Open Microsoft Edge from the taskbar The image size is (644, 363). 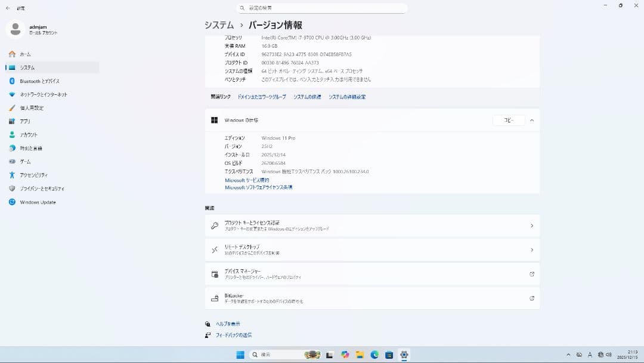pos(374,355)
